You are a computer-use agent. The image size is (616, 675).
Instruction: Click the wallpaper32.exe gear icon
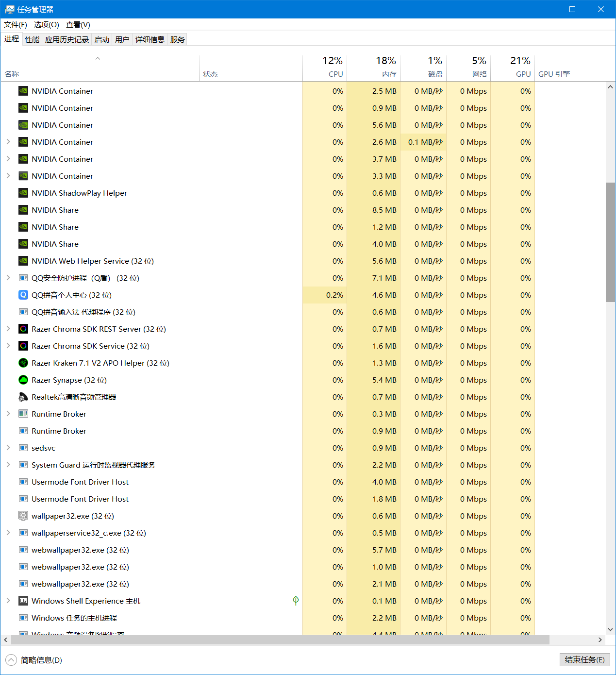point(23,516)
